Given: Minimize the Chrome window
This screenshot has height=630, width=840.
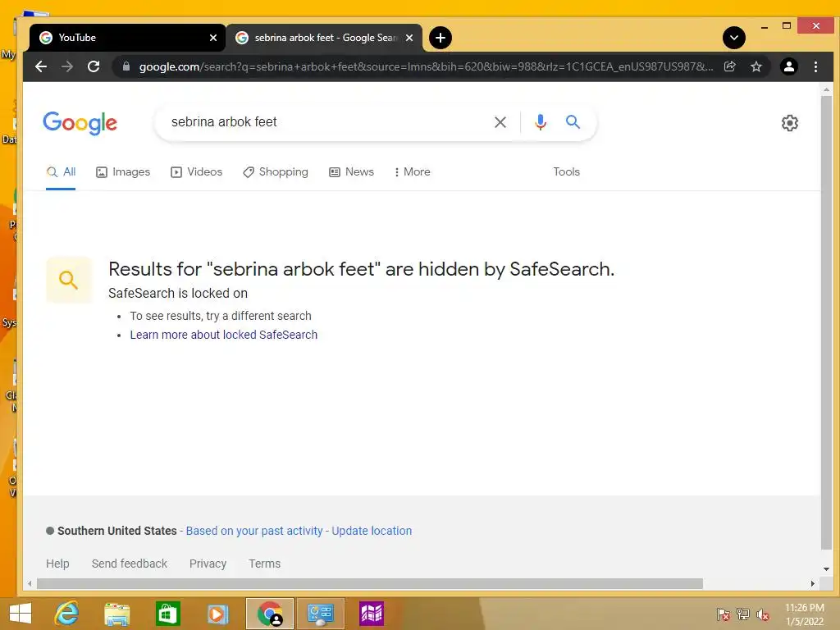Looking at the screenshot, I should 765,26.
